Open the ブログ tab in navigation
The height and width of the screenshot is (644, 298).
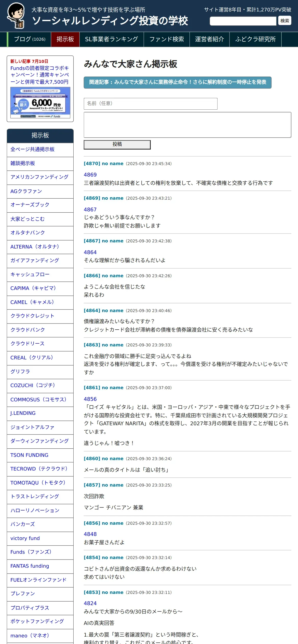pos(30,39)
